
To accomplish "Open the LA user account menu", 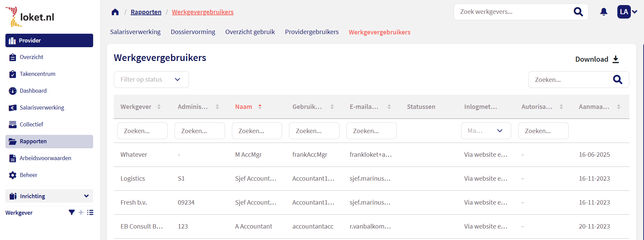I will coord(627,12).
